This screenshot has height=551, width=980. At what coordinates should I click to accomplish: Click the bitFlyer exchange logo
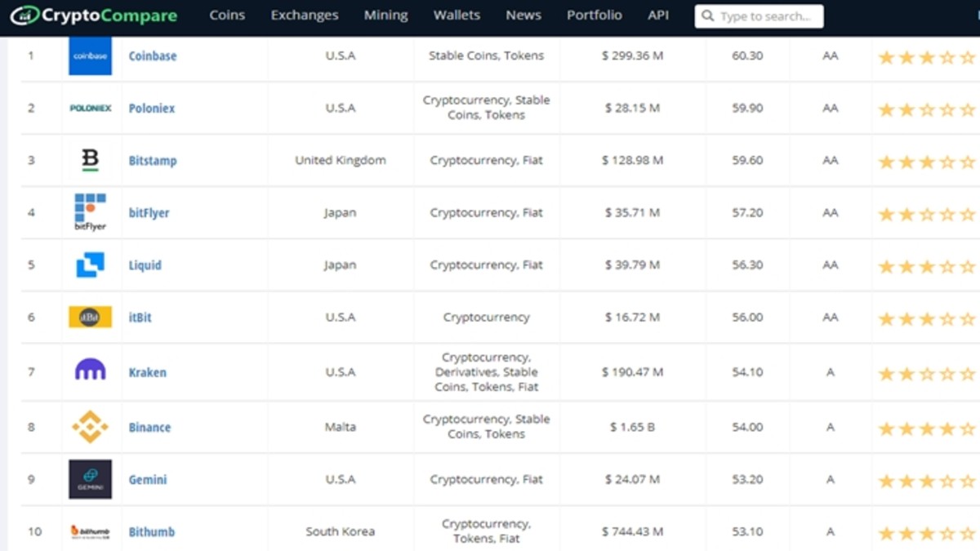(90, 212)
